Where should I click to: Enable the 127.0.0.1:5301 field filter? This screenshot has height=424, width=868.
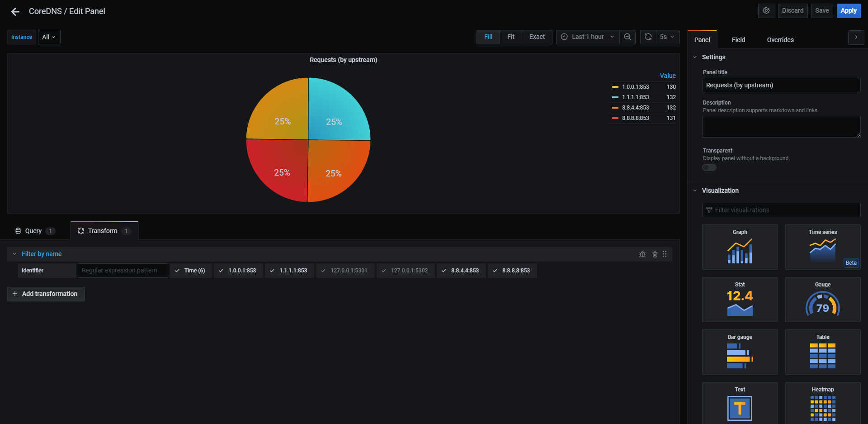pyautogui.click(x=345, y=271)
